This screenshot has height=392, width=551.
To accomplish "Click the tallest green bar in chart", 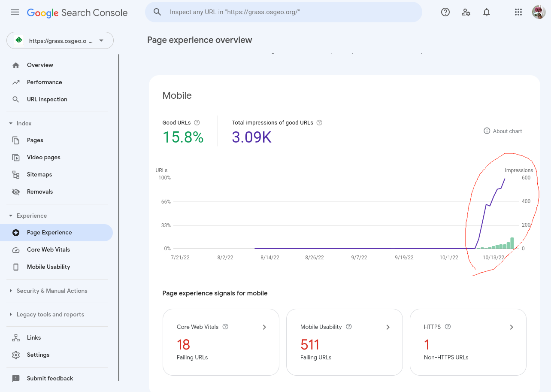I will tap(512, 243).
